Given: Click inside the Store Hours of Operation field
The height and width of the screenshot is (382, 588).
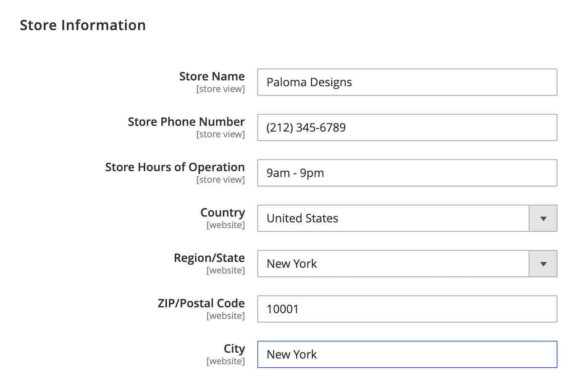Looking at the screenshot, I should [407, 173].
